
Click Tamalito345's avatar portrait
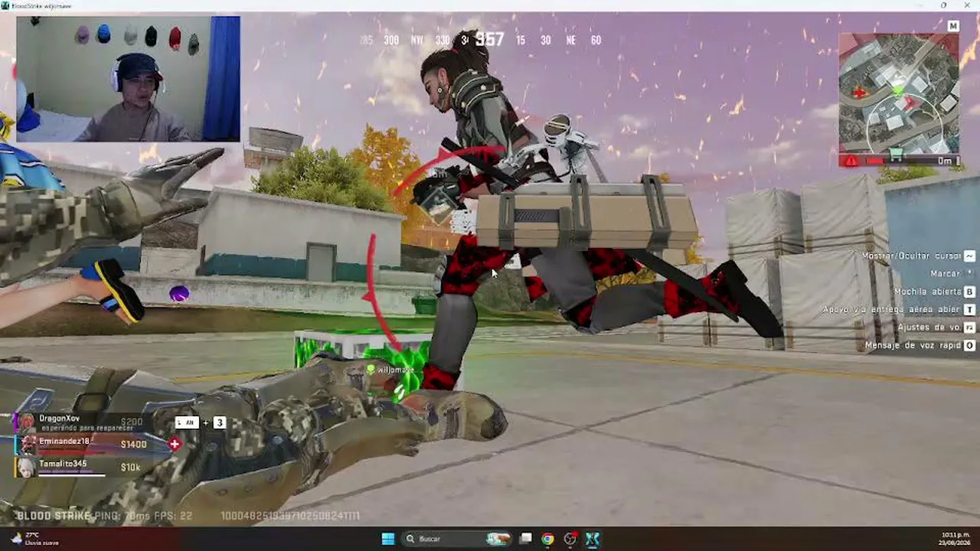[27, 467]
